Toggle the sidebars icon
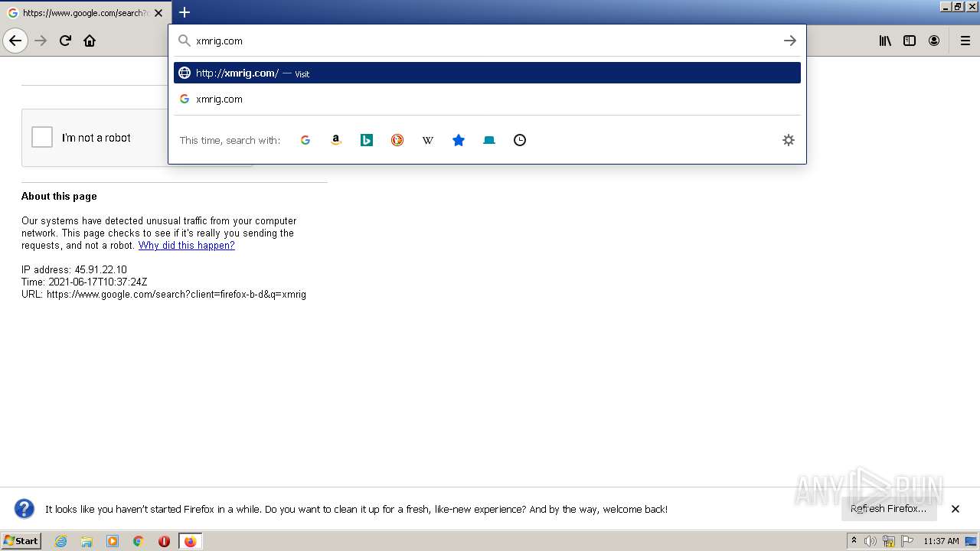The height and width of the screenshot is (551, 980). pos(910,41)
